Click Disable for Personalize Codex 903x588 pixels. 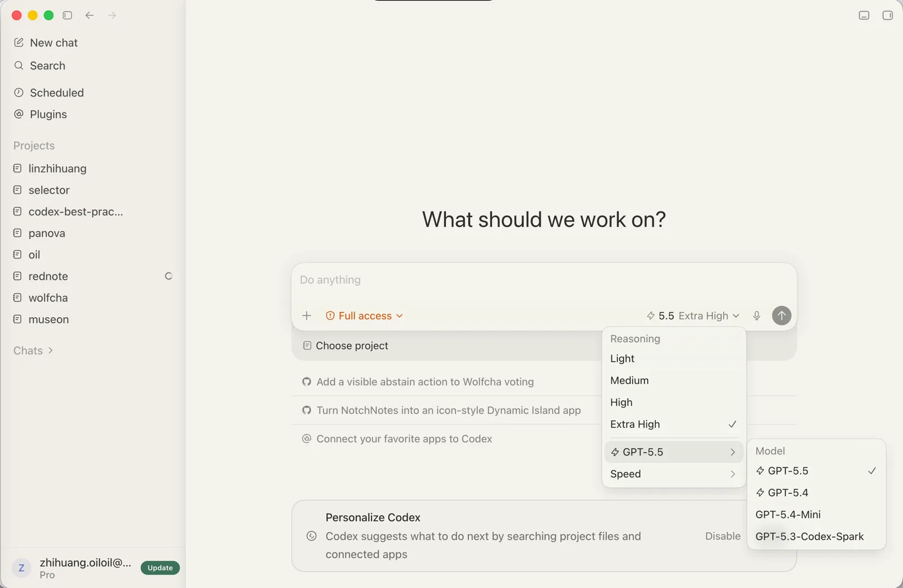click(722, 536)
